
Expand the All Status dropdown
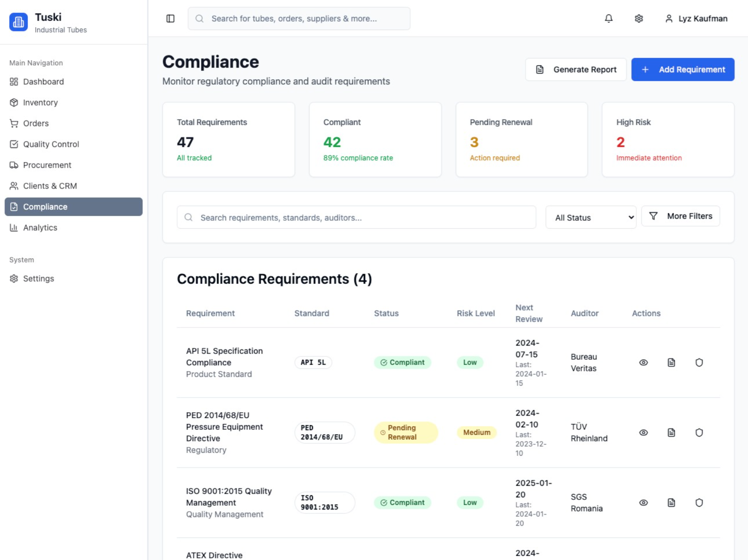(591, 217)
